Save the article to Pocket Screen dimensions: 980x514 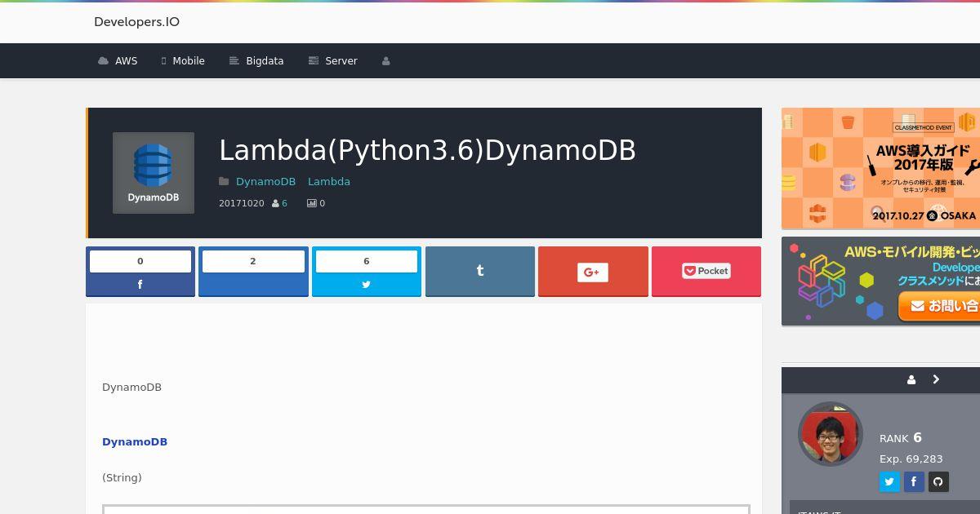coord(706,272)
